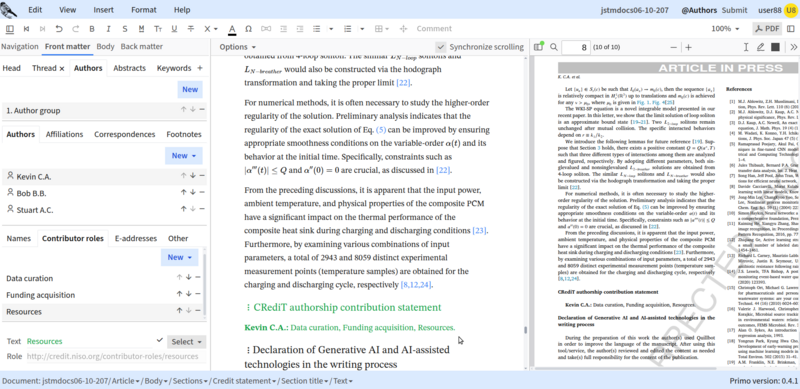The image size is (800, 389).
Task: Open text color A swatch
Action: click(232, 29)
